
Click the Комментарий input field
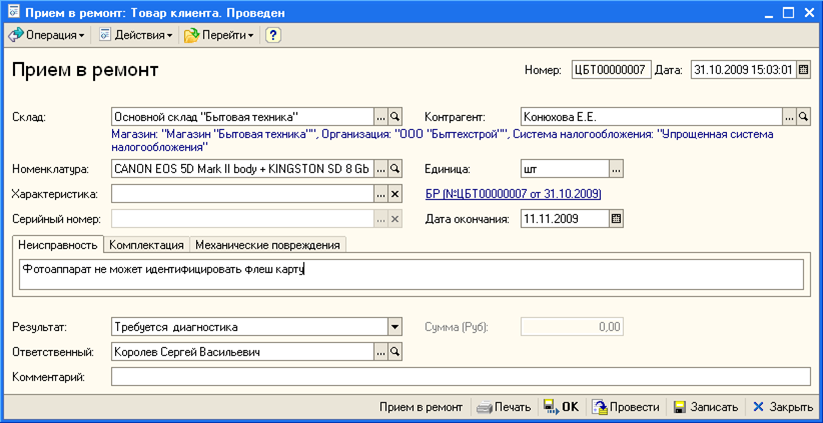click(461, 376)
